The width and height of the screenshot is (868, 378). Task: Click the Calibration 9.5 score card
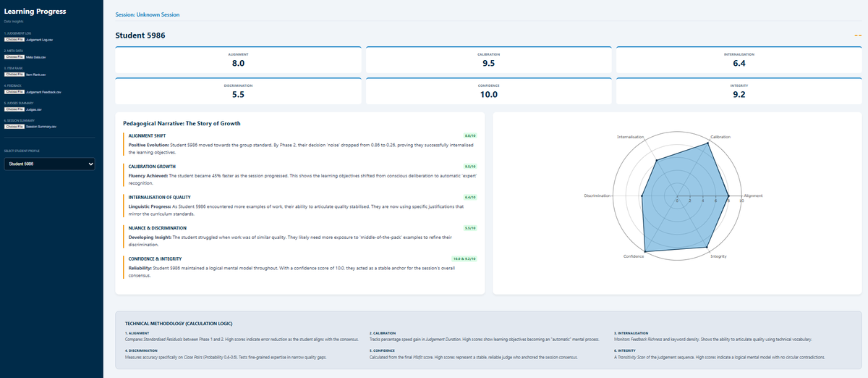488,59
